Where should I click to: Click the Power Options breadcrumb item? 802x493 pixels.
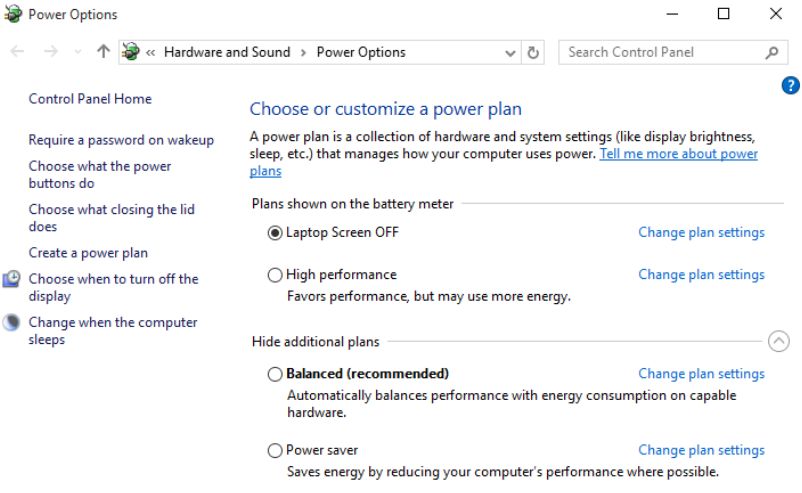coord(361,52)
